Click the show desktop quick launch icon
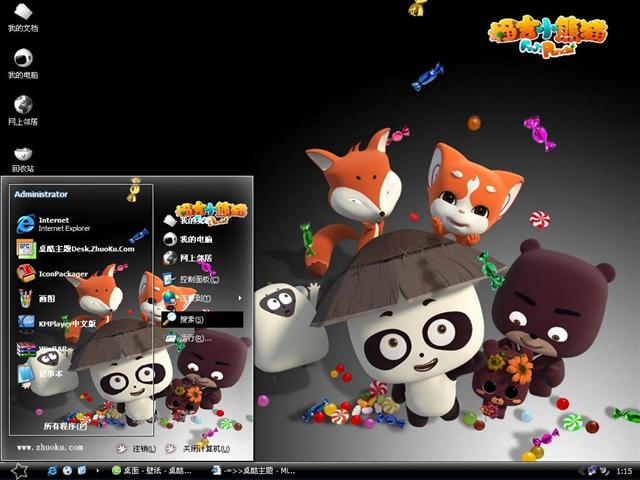 [x=82, y=471]
